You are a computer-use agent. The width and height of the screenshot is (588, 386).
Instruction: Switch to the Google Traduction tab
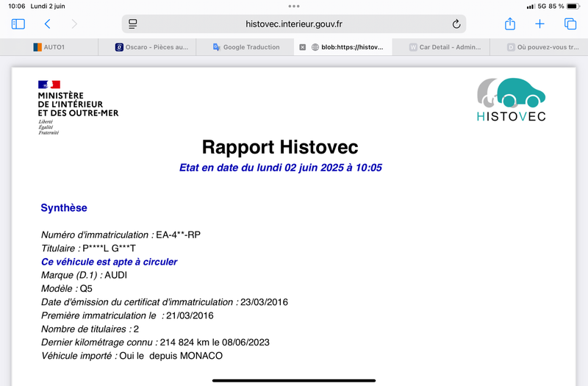point(245,47)
